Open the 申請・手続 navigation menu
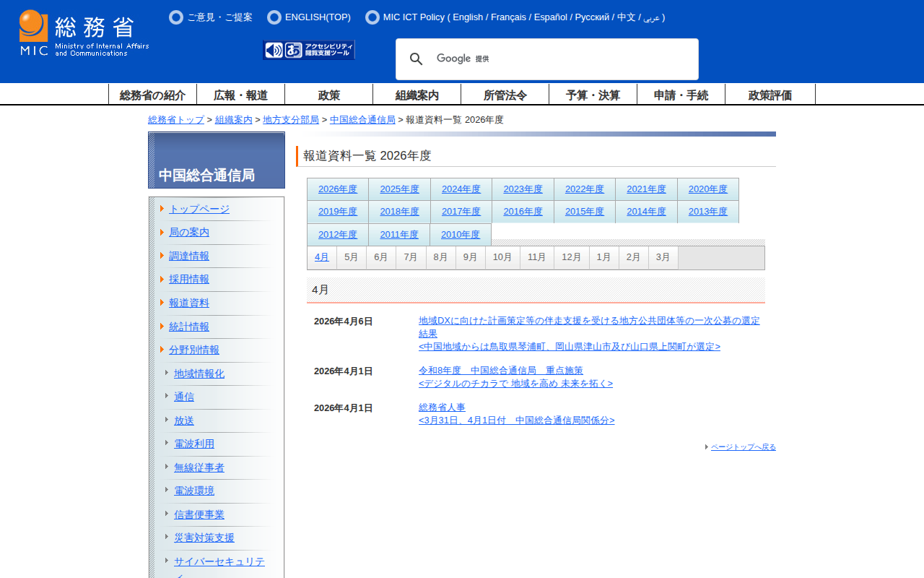Image resolution: width=924 pixels, height=578 pixels. 681,95
